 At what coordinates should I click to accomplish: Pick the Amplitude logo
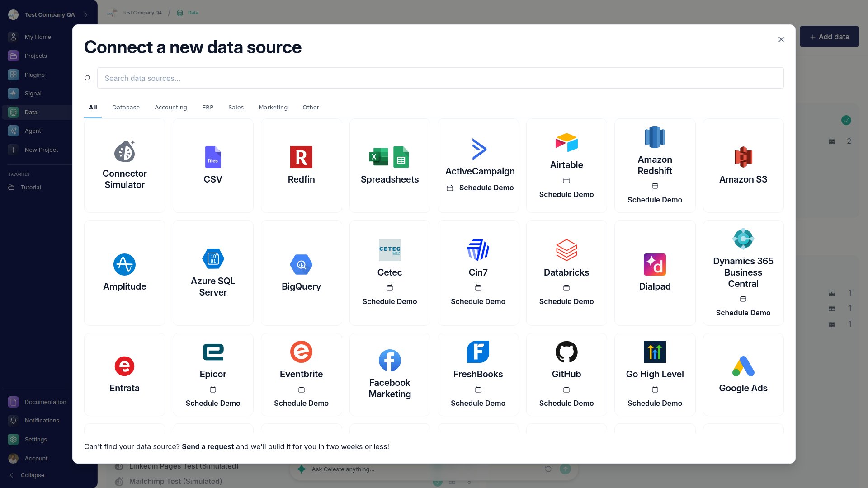pyautogui.click(x=124, y=264)
